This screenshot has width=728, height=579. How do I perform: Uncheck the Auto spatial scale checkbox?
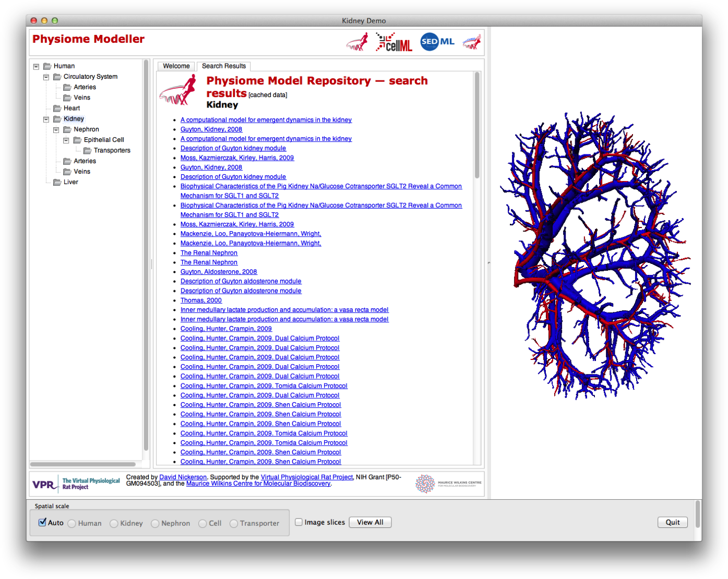pyautogui.click(x=42, y=522)
